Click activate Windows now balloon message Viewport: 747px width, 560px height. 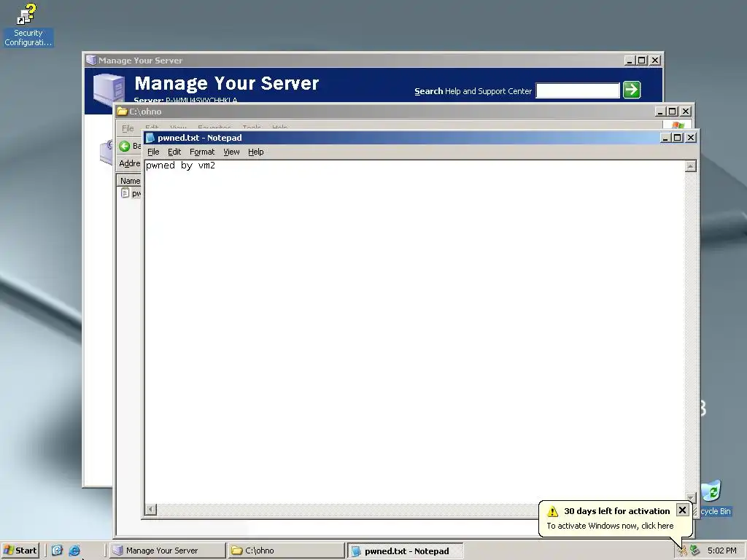610,526
